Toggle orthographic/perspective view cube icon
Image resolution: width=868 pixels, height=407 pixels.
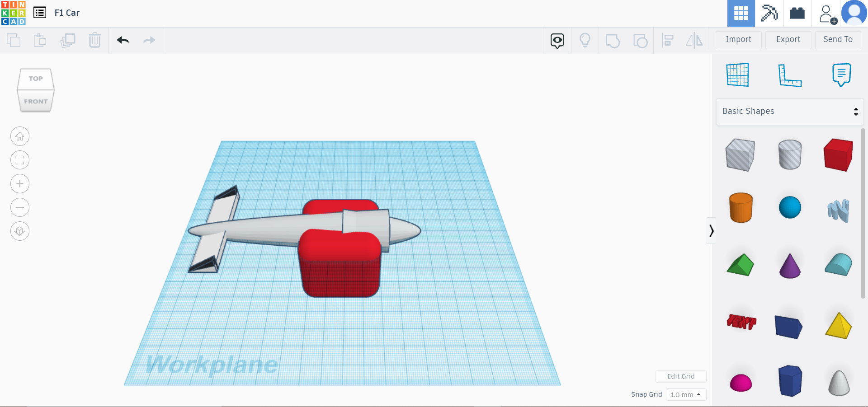(20, 231)
